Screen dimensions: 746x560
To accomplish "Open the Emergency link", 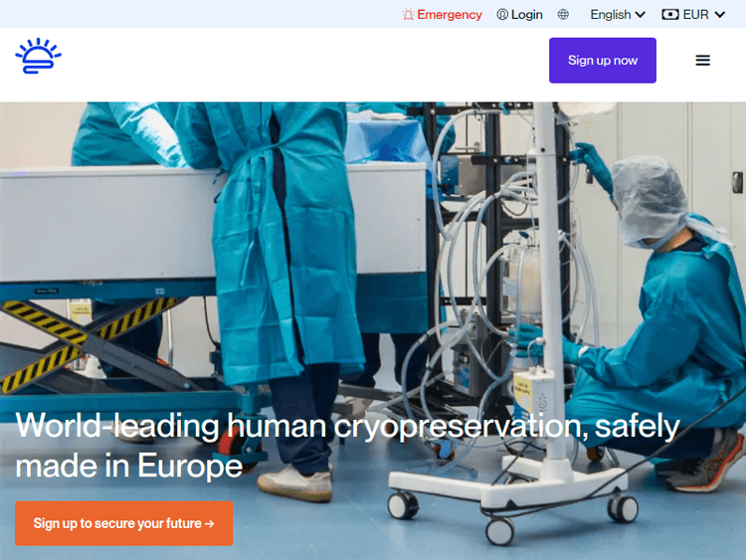I will [442, 15].
